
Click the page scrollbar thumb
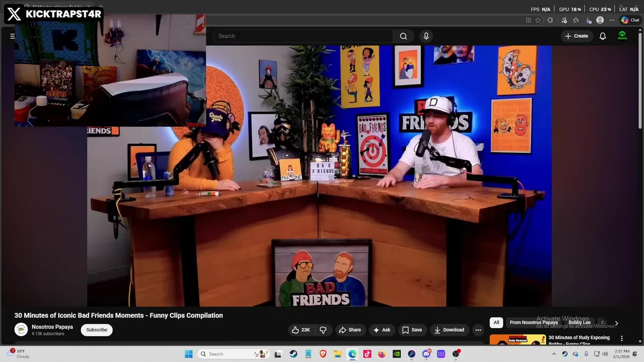click(640, 80)
